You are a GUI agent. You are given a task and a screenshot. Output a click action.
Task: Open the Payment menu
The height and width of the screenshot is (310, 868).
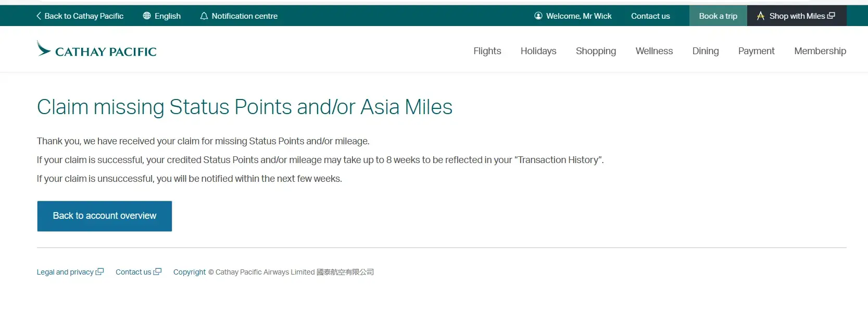tap(756, 51)
